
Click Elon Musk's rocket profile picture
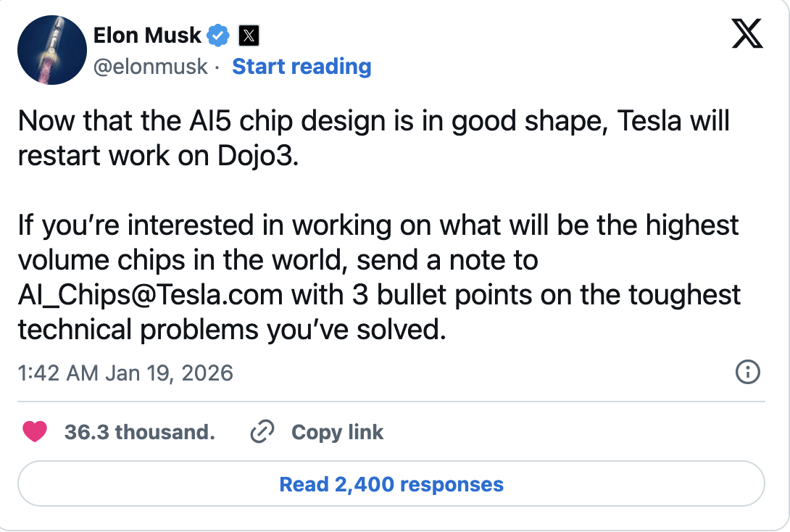tap(49, 49)
